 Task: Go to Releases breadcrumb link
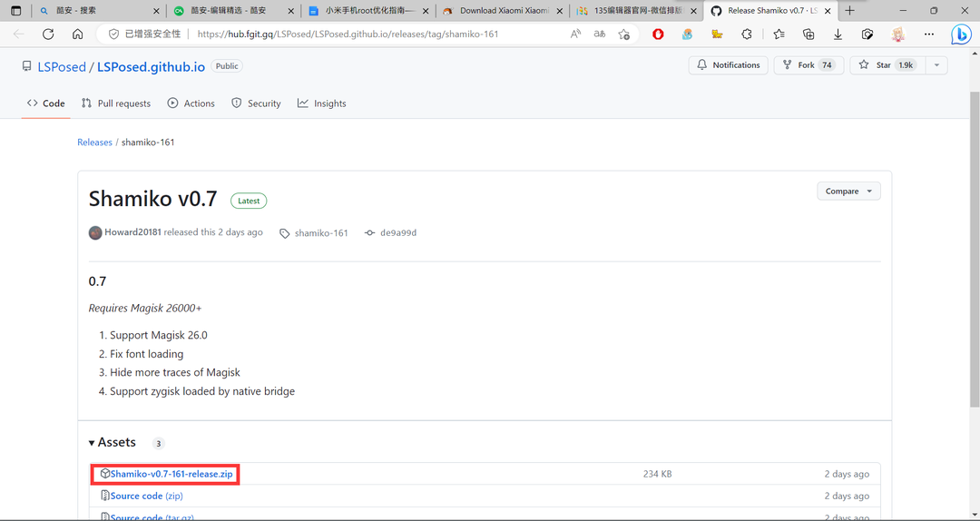click(x=94, y=142)
